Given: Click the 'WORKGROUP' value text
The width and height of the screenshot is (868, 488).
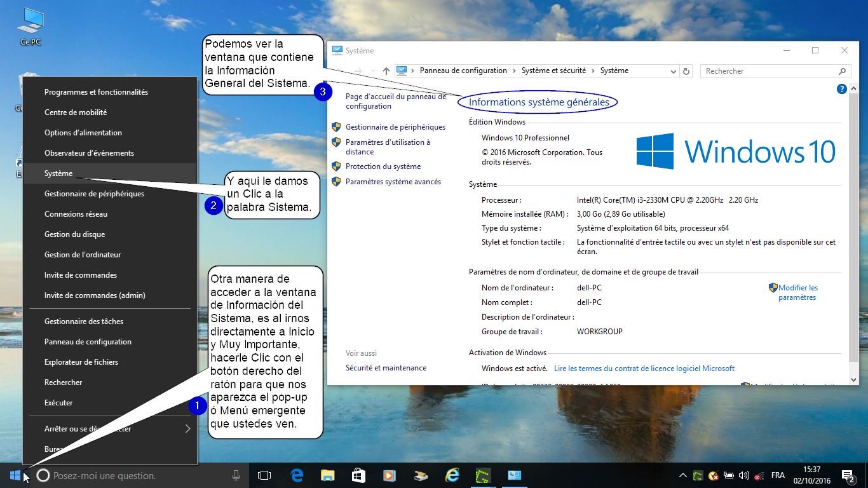Looking at the screenshot, I should tap(600, 332).
